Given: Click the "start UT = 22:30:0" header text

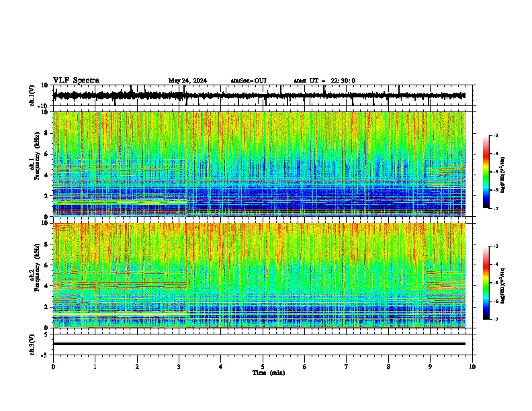Looking at the screenshot, I should click(x=324, y=81).
